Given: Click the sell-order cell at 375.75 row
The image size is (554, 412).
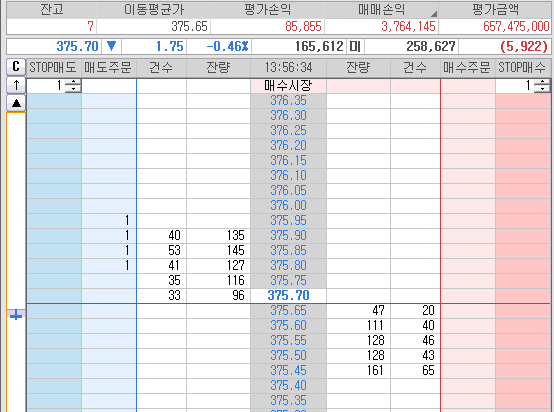Looking at the screenshot, I should pos(109,281).
